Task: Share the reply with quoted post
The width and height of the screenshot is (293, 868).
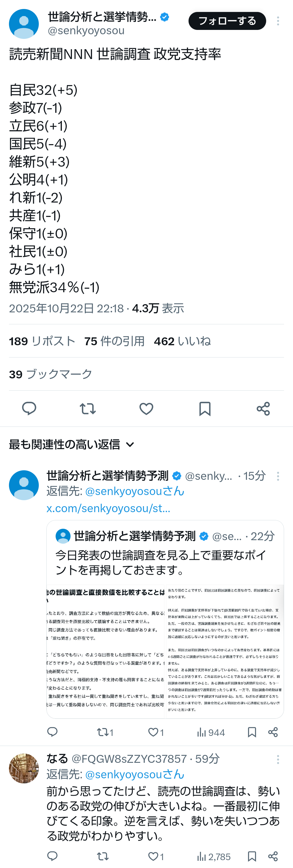Action: pos(273,732)
